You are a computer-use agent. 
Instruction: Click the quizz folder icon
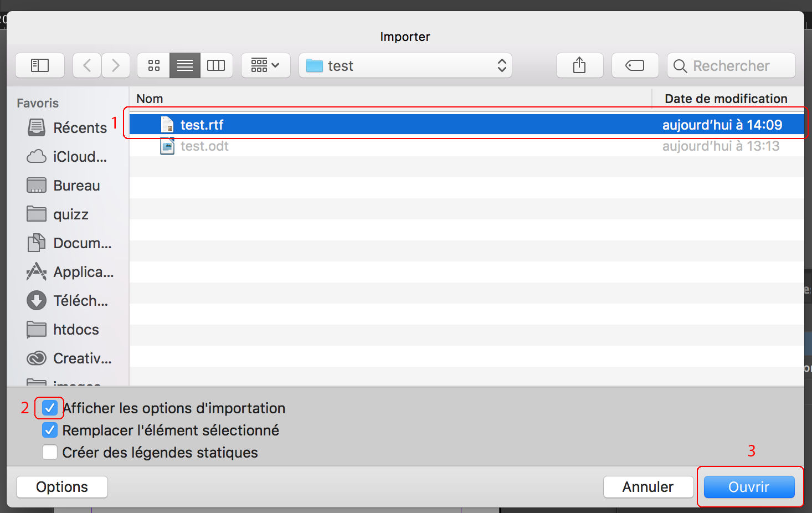coord(37,214)
